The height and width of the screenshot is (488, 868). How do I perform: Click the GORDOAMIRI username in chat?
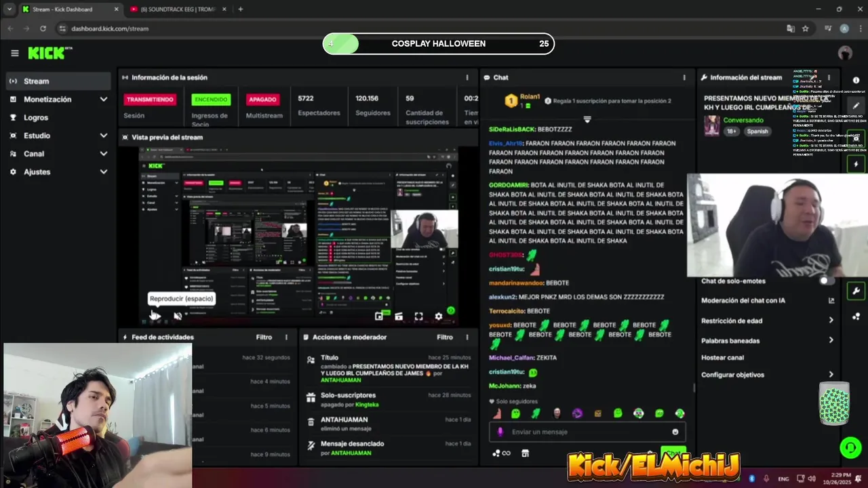point(508,185)
